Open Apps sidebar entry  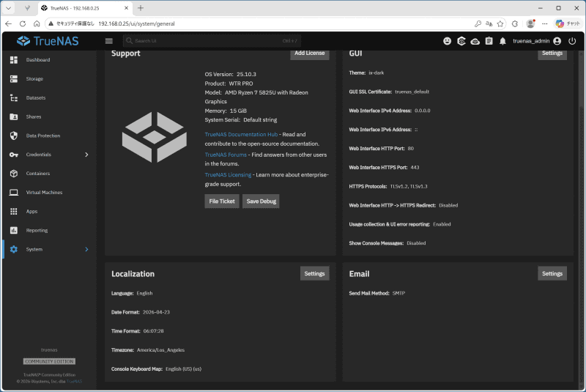click(x=49, y=212)
